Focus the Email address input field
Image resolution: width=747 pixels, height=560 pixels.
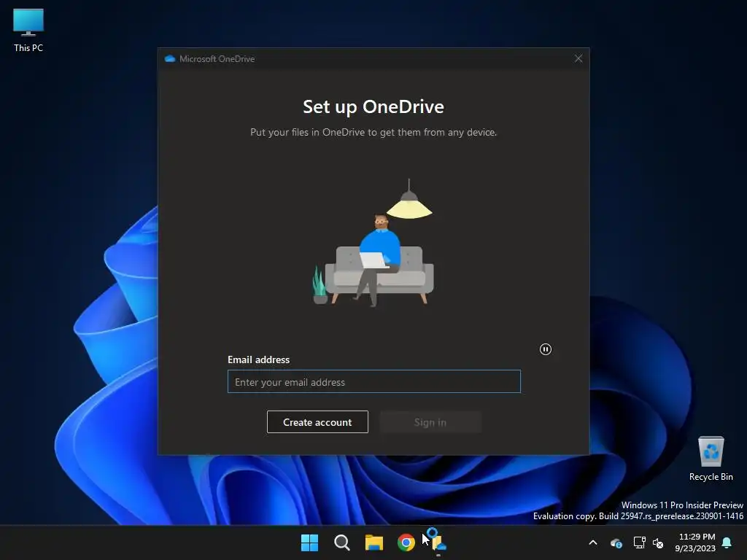click(x=374, y=382)
